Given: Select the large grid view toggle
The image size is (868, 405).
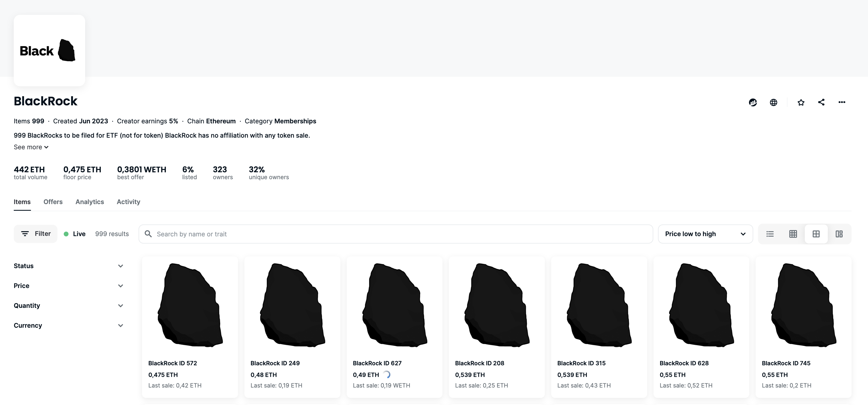Looking at the screenshot, I should 816,234.
